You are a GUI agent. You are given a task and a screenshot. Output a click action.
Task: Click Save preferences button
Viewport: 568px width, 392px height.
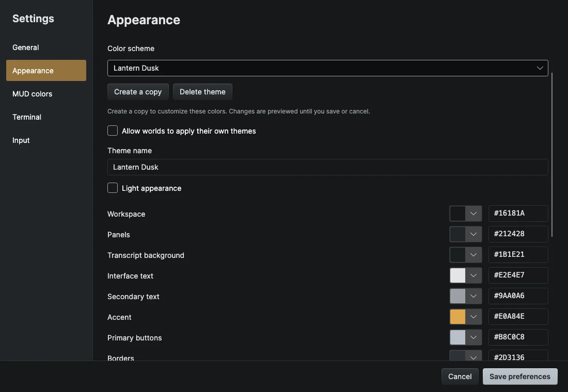coord(520,377)
